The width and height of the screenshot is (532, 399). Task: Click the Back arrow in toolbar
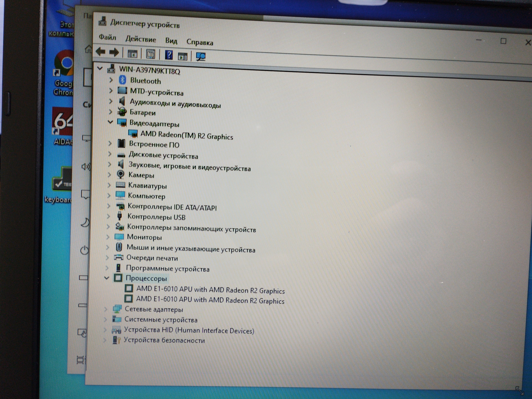100,52
